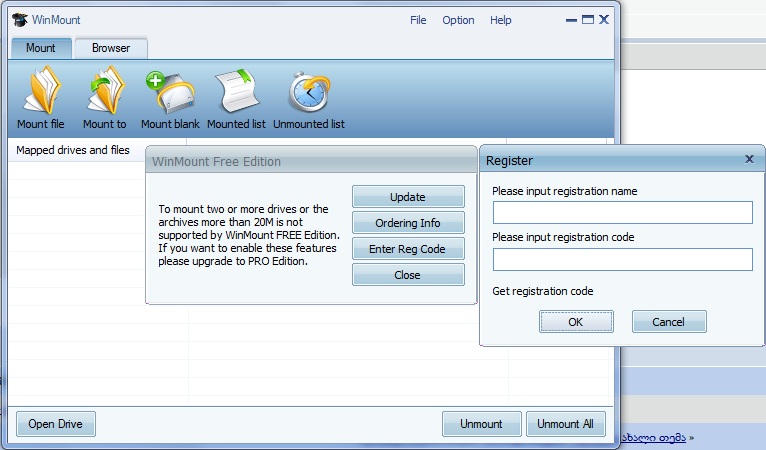Switch to the Mount tab
766x450 pixels.
click(x=41, y=48)
